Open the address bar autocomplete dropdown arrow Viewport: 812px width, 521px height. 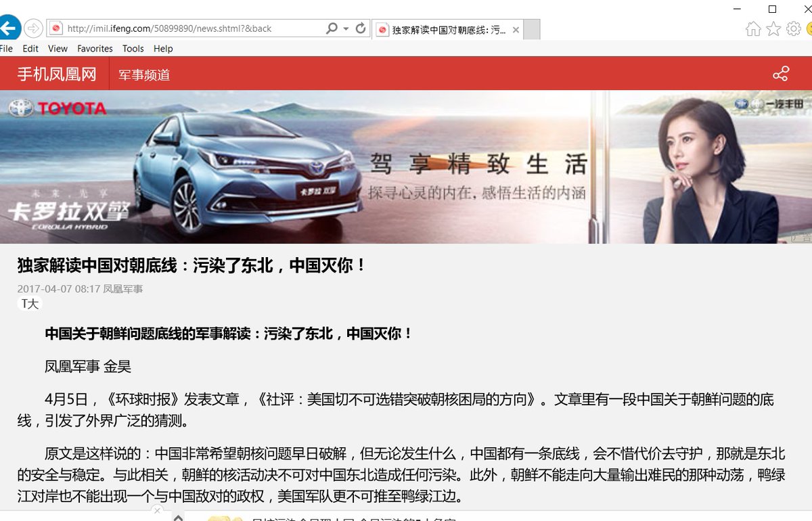(x=346, y=28)
